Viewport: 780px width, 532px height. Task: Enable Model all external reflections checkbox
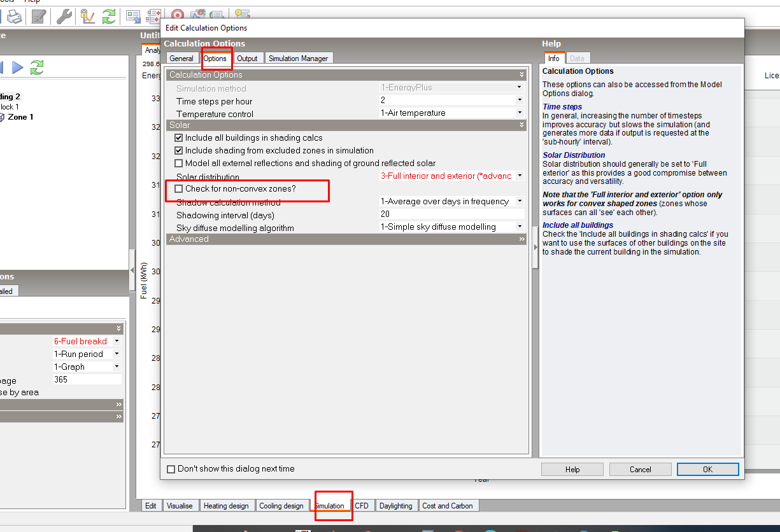(178, 163)
